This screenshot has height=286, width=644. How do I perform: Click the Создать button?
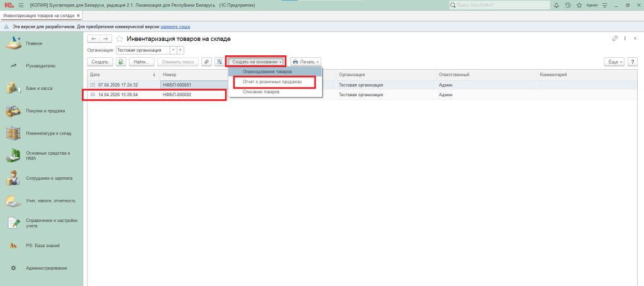(100, 62)
